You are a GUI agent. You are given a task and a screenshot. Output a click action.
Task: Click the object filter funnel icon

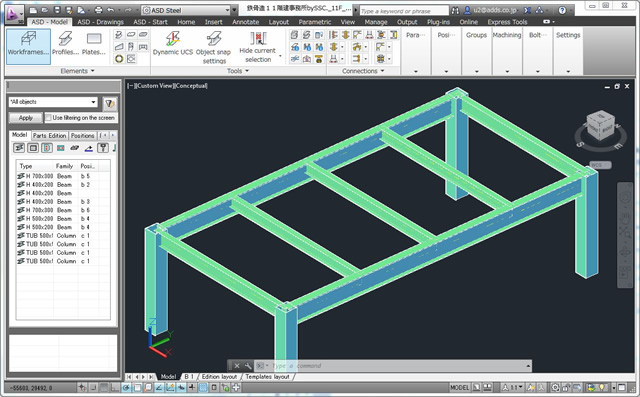pyautogui.click(x=109, y=104)
